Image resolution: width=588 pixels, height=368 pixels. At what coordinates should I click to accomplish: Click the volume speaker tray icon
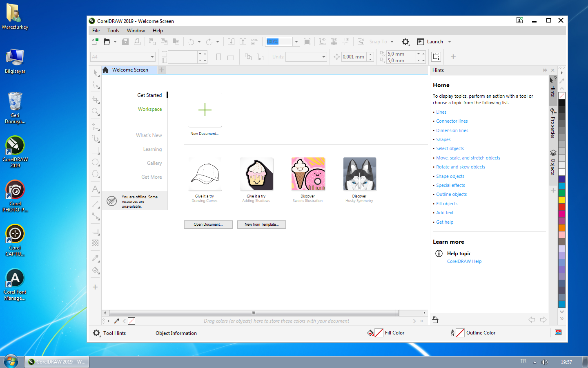click(x=544, y=362)
